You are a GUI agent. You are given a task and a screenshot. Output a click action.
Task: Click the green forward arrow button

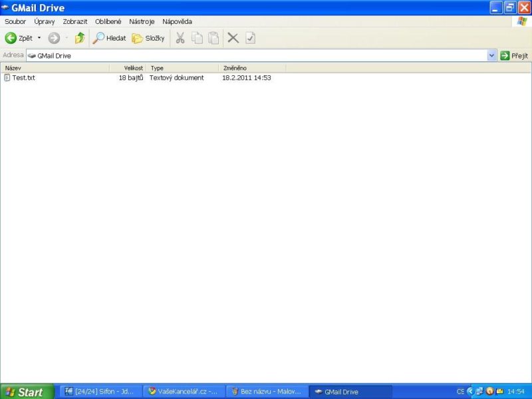coord(54,38)
